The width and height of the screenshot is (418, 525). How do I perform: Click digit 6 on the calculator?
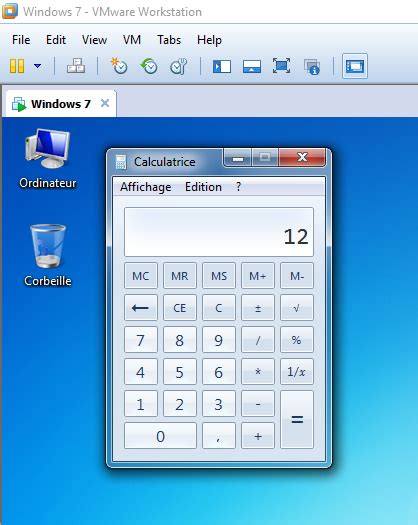click(219, 372)
